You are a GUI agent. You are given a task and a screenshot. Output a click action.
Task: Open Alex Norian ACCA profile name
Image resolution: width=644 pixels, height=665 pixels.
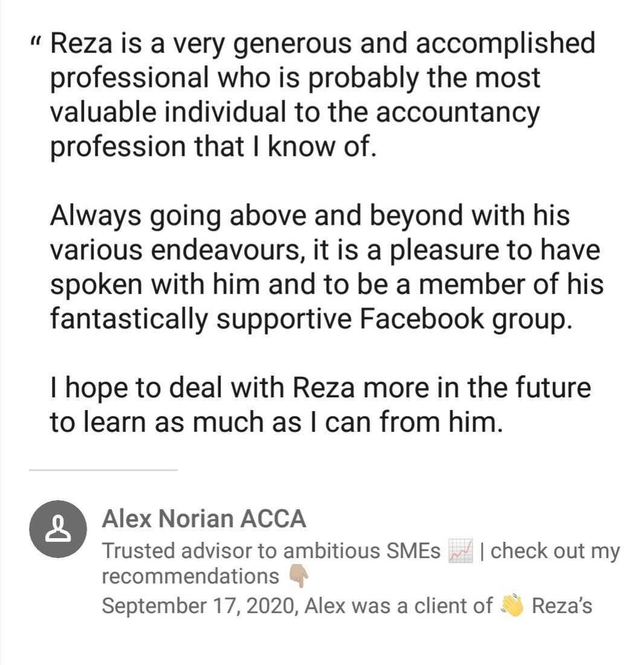(204, 519)
